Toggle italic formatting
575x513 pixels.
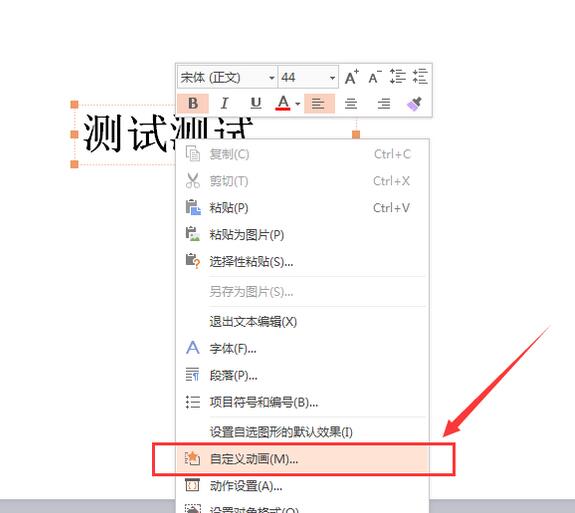[x=224, y=103]
